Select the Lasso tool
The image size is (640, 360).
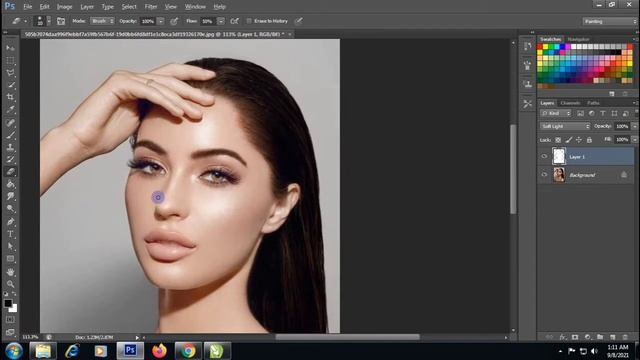[x=10, y=73]
